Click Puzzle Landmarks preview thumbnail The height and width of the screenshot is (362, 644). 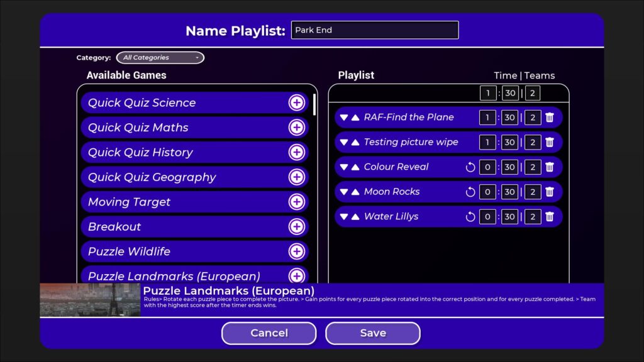90,300
